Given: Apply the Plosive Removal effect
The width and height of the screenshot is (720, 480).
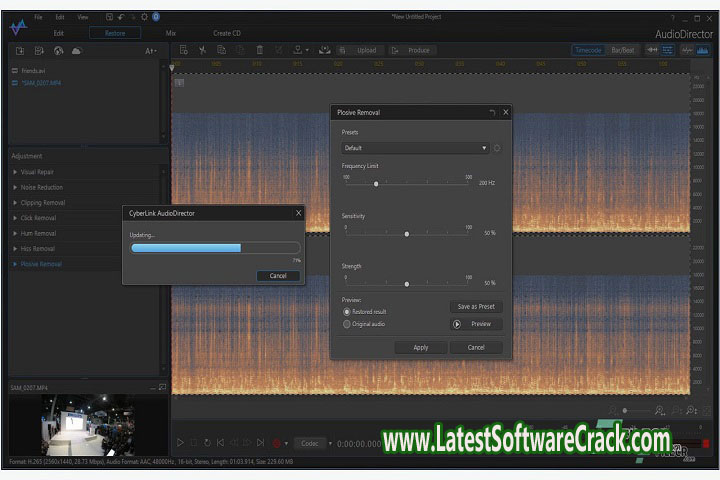Looking at the screenshot, I should (x=421, y=348).
